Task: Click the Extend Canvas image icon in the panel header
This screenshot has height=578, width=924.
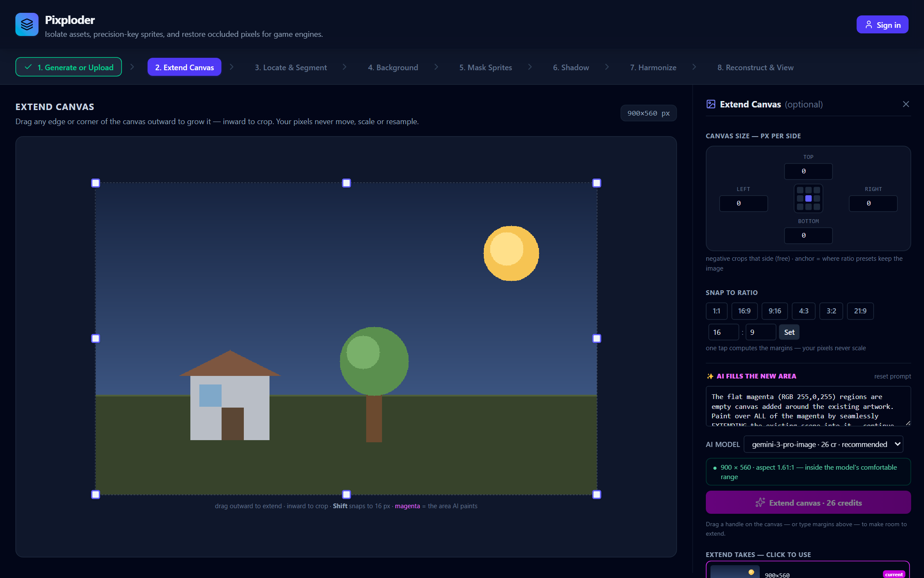Action: coord(711,104)
